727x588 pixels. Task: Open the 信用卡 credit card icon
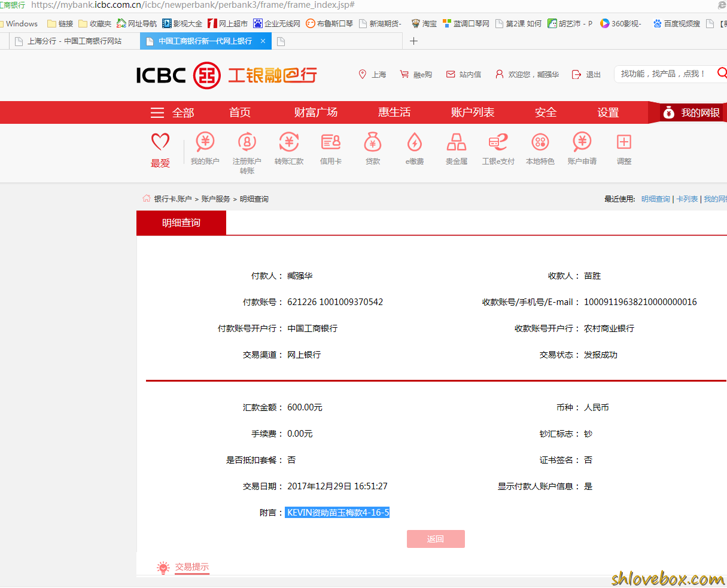[331, 142]
